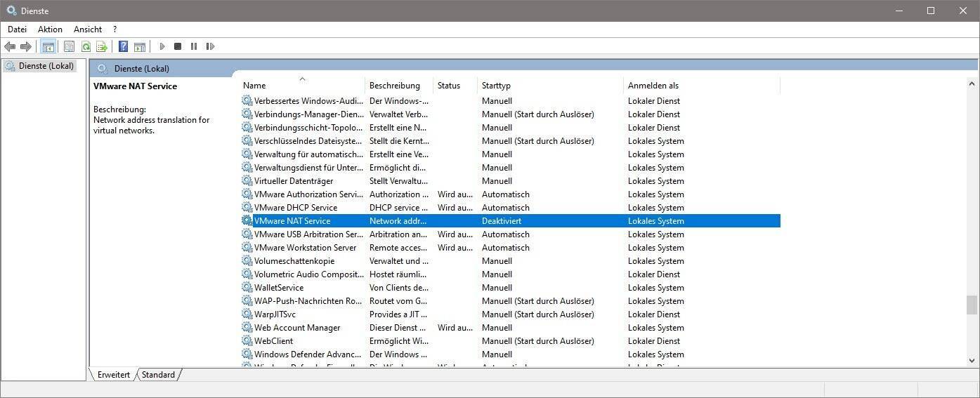Sort by the Starttyp column header
Viewport: 980px width, 398px height.
click(496, 86)
